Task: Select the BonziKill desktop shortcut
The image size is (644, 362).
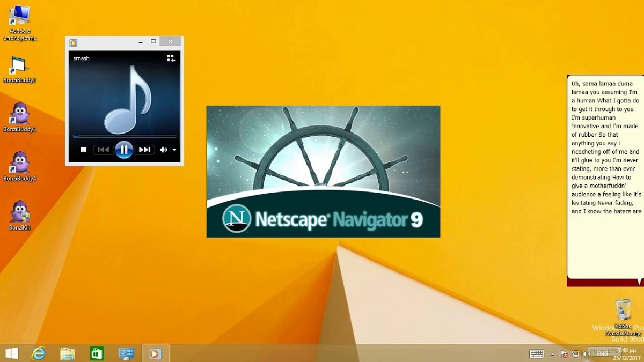Action: (20, 216)
